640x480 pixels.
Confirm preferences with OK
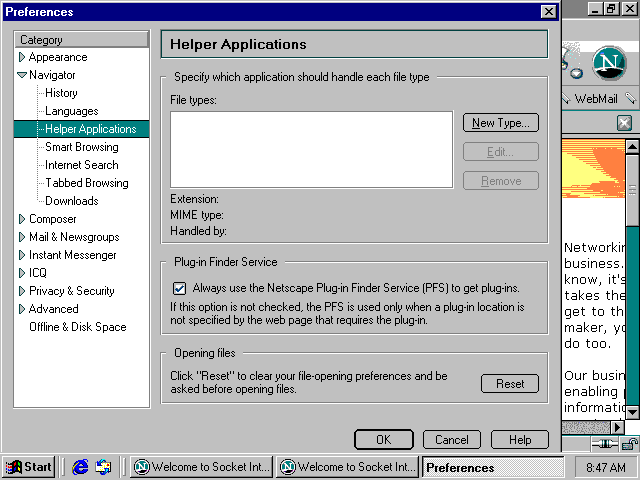pos(384,440)
